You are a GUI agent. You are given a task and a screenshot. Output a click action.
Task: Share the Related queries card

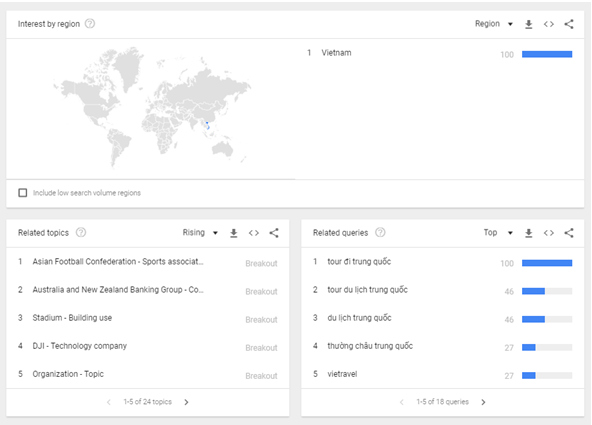click(569, 233)
